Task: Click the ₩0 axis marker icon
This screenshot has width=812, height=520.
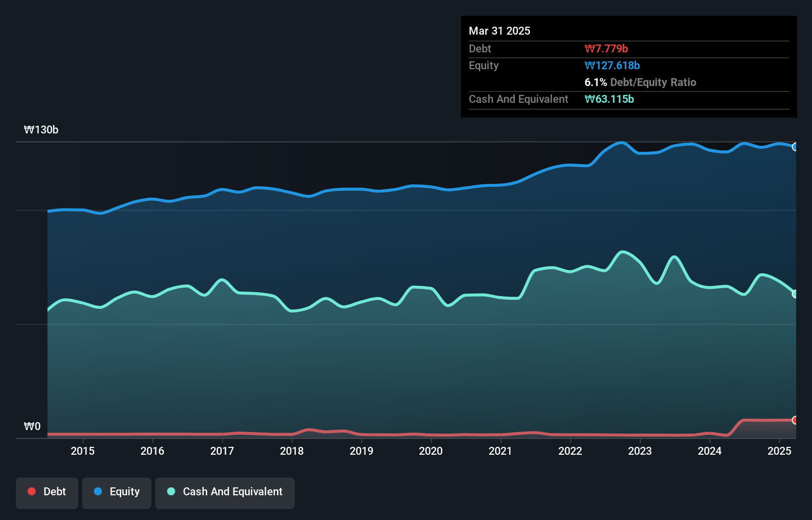Action: tap(32, 426)
